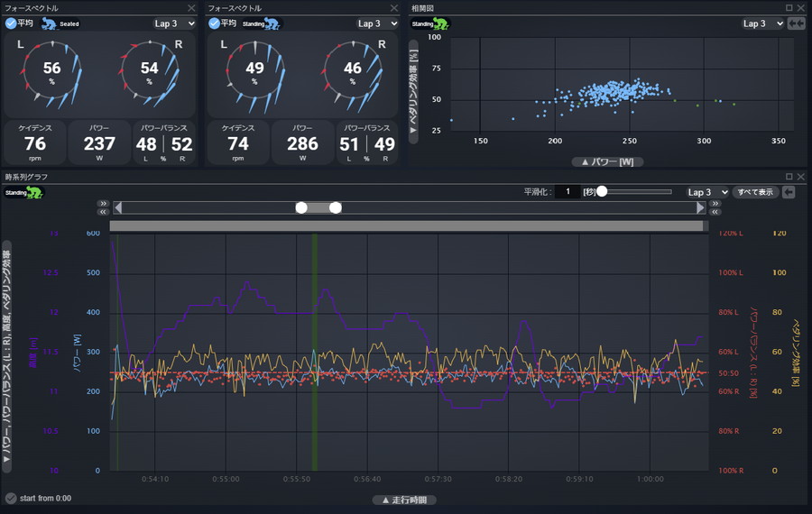
Task: Open Lap 3 dropdown in correlation chart panel
Action: [762, 23]
